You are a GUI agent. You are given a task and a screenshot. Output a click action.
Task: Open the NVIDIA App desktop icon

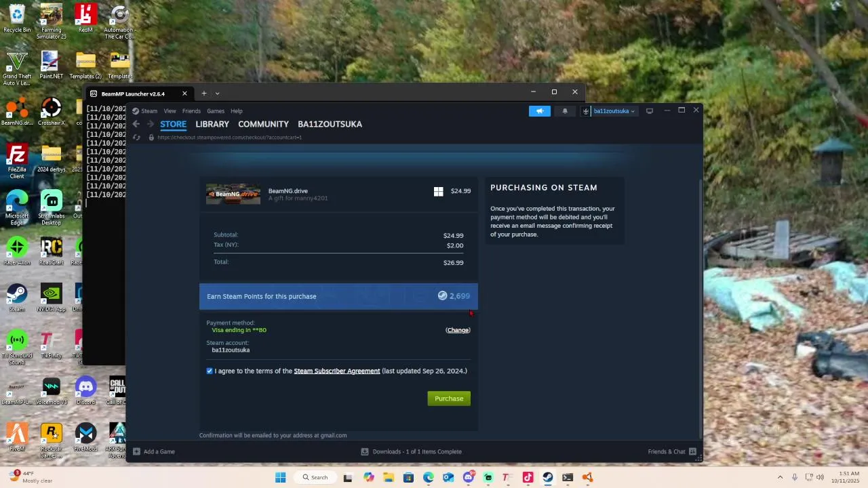[51, 298]
